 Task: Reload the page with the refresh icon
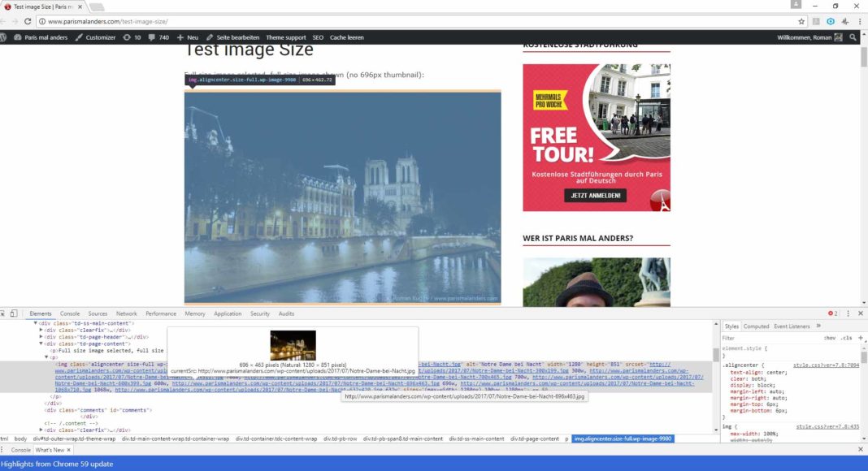(x=27, y=21)
